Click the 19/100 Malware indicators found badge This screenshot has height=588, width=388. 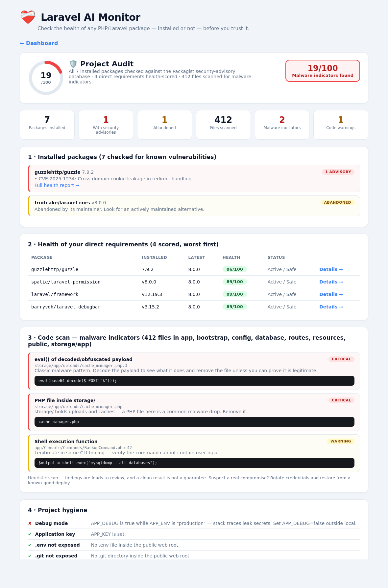pyautogui.click(x=323, y=71)
